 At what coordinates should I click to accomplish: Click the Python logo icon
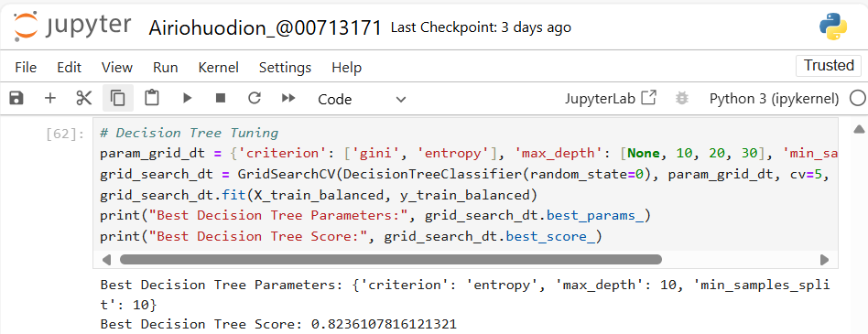(x=833, y=27)
